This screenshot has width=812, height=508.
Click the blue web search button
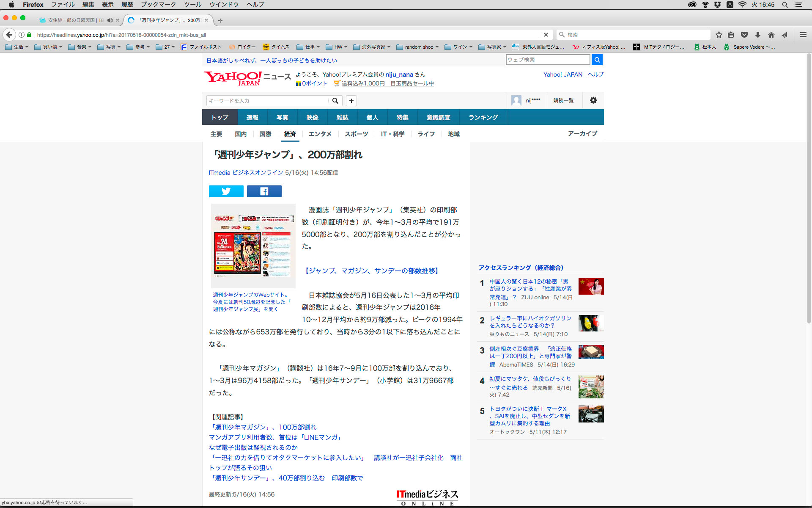[597, 60]
